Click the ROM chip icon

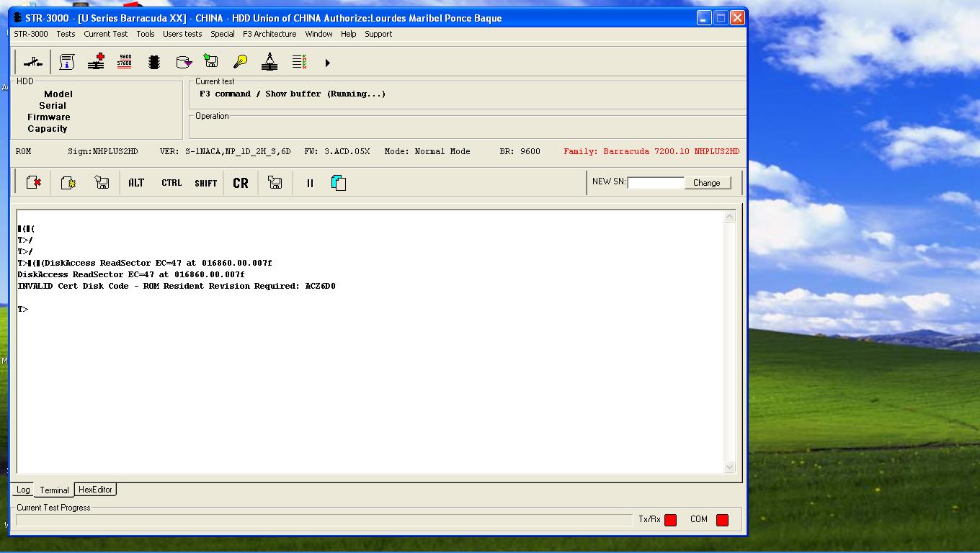click(153, 63)
